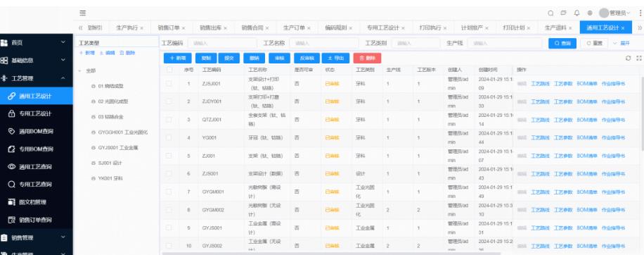Open 专用工艺设计 lock item in sidebar
Image resolution: width=644 pixels, height=255 pixels.
(x=36, y=113)
